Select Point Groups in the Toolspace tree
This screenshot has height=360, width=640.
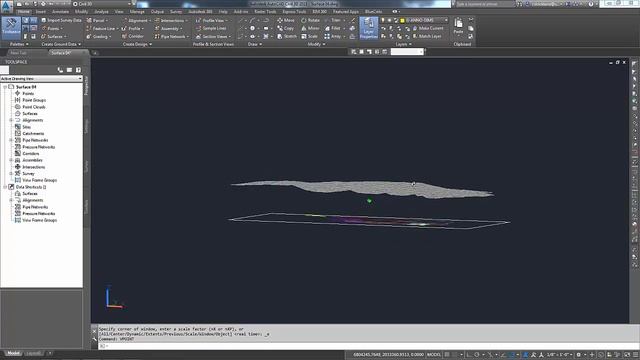tap(34, 100)
